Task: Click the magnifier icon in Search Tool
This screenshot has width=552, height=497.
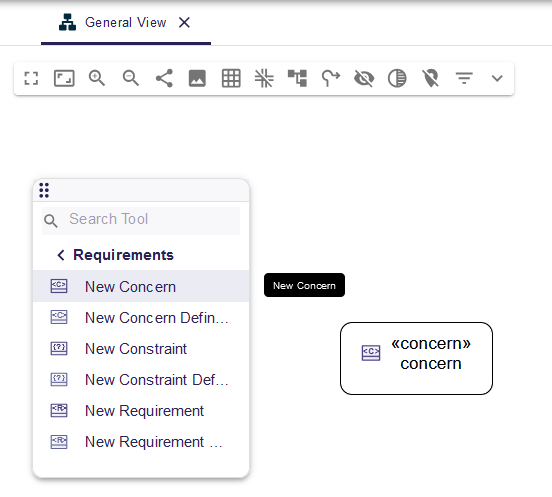Action: click(x=51, y=221)
